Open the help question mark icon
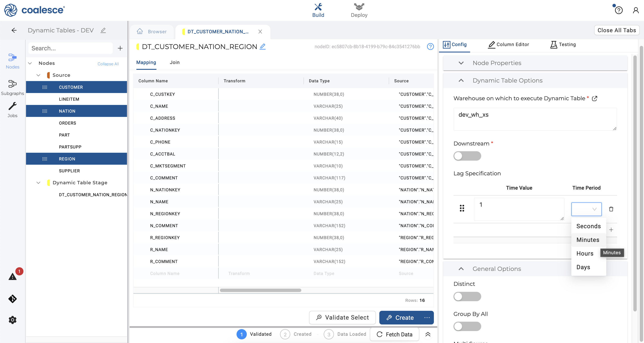644x343 pixels. pyautogui.click(x=618, y=10)
